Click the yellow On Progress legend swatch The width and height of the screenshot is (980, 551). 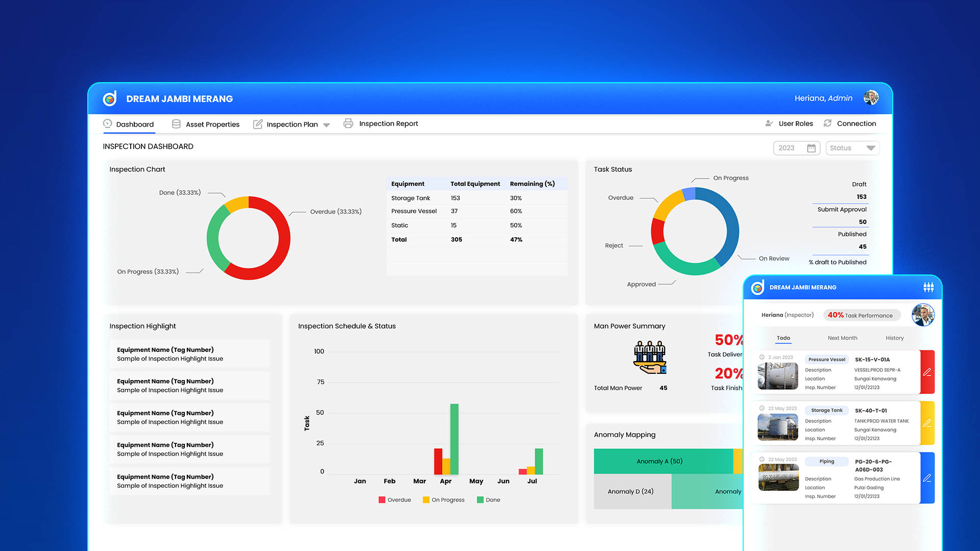coord(426,500)
